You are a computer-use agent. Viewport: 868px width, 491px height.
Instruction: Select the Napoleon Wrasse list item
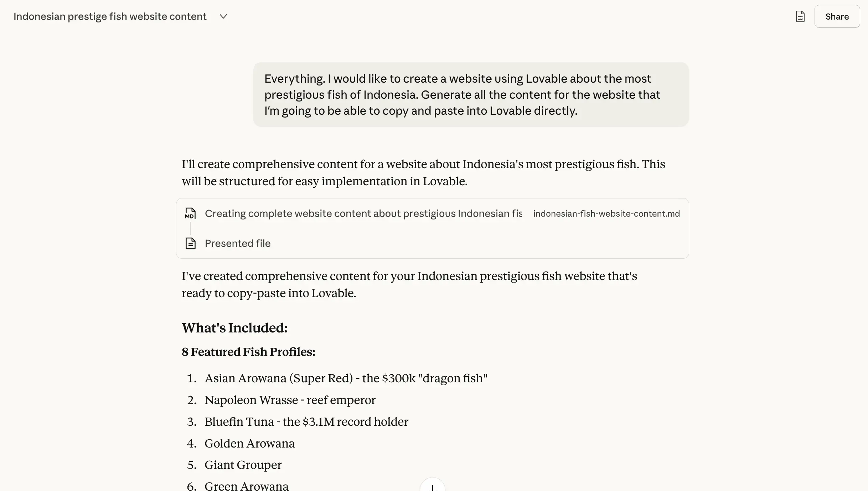[290, 400]
